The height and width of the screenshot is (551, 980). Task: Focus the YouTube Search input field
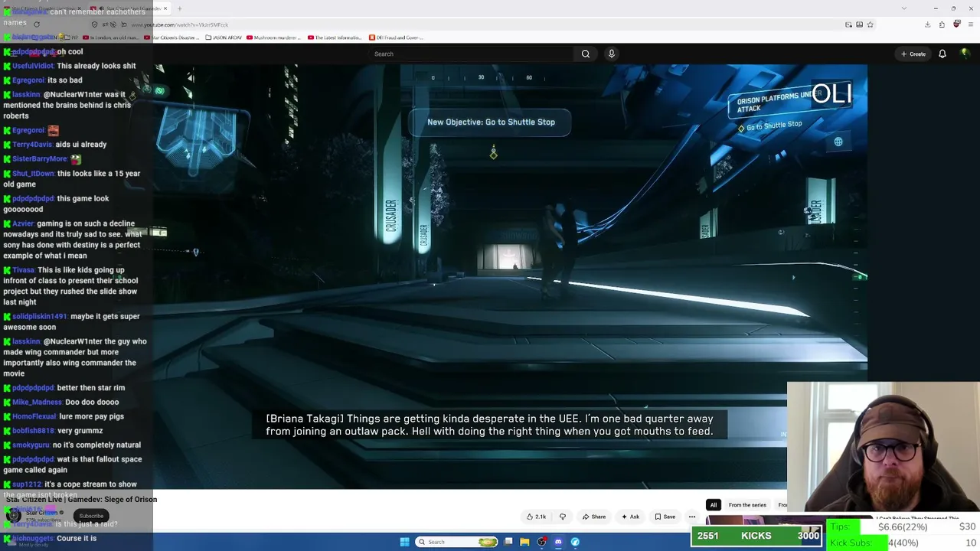tap(471, 54)
